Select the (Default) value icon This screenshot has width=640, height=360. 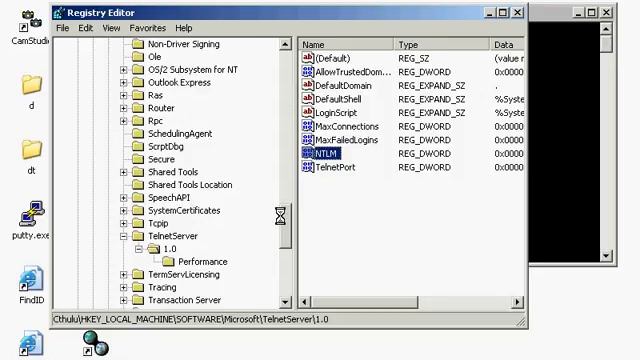(x=307, y=58)
